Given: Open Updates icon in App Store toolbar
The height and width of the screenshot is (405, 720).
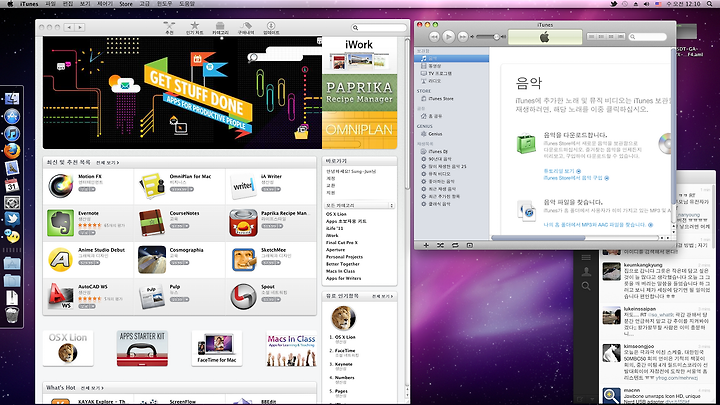Looking at the screenshot, I should tap(271, 28).
